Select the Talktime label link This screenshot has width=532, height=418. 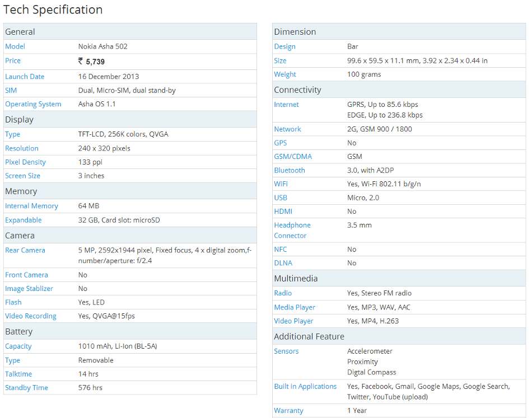(18, 374)
